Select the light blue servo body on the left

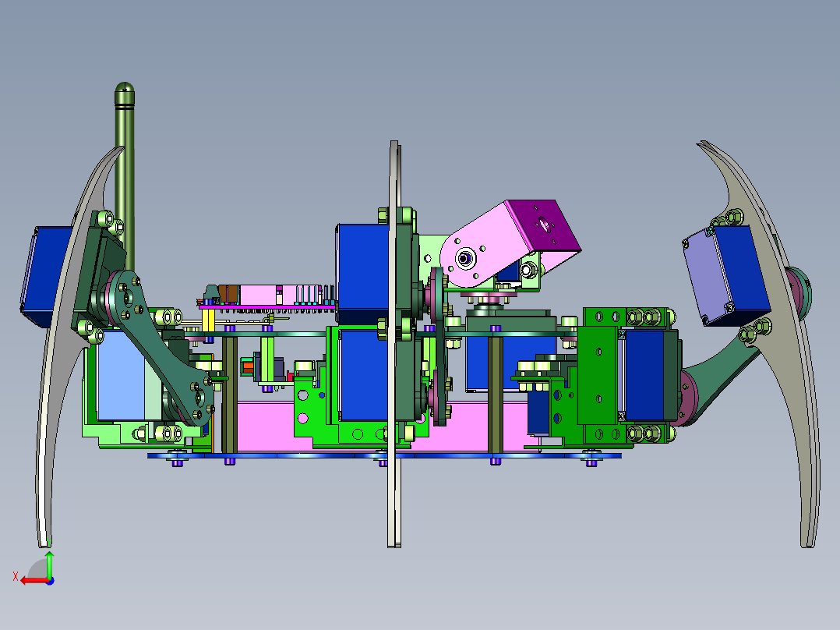(119, 375)
